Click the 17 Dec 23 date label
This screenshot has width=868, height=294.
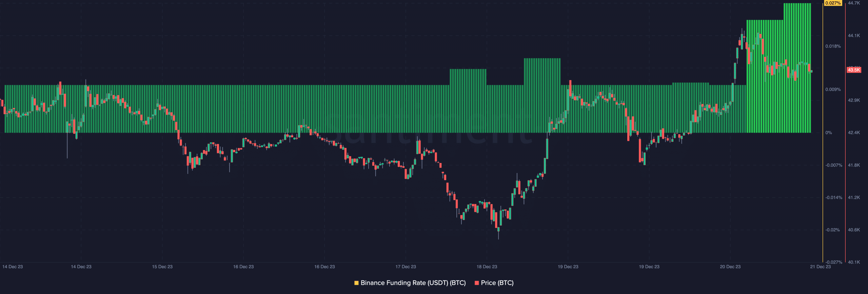pos(406,267)
